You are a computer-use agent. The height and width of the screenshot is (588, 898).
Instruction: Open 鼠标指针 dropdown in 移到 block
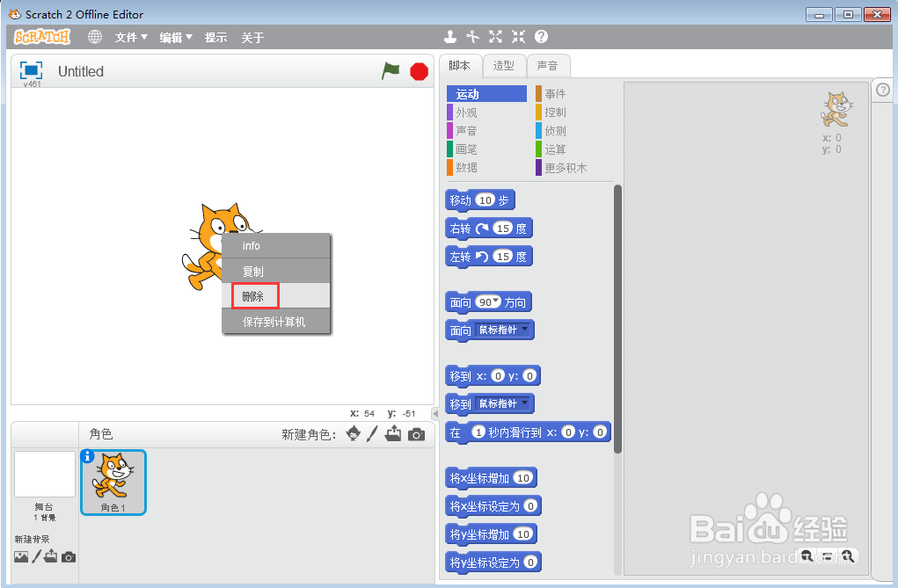[x=503, y=403]
